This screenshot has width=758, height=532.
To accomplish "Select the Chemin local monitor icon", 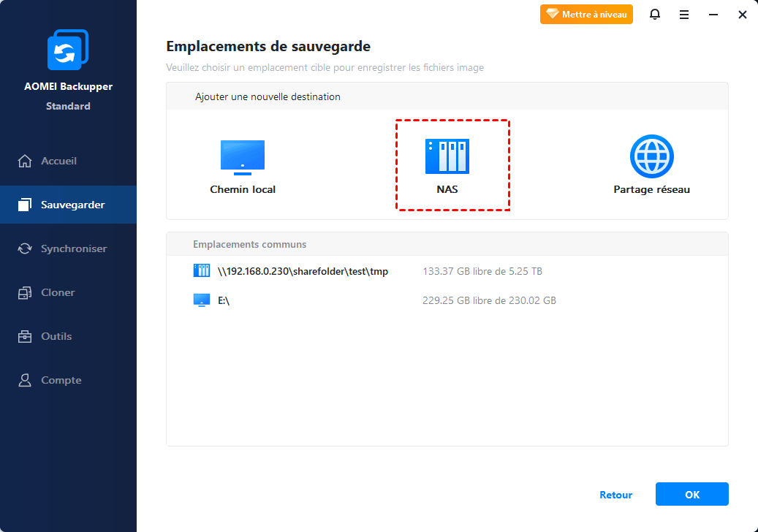I will click(243, 158).
